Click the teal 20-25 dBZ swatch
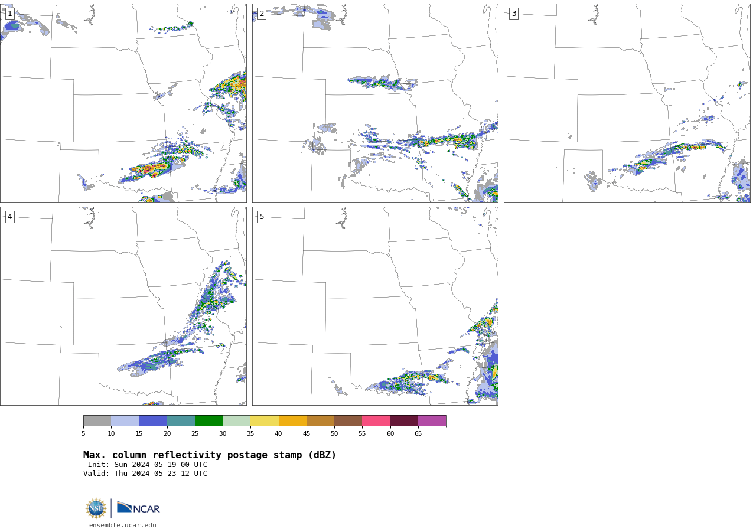Screen dimensions: 756x532 coord(181,420)
